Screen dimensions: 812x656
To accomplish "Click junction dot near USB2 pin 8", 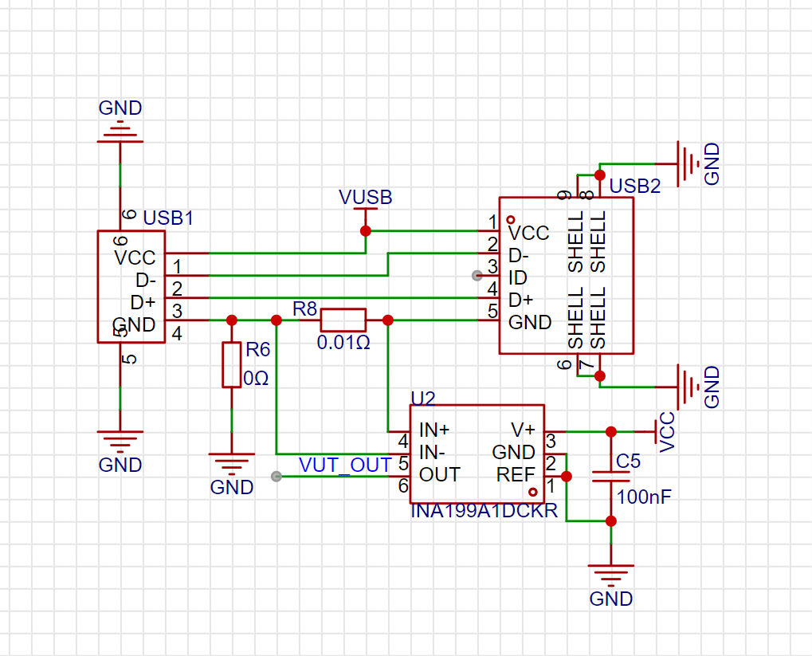I will 600,175.
